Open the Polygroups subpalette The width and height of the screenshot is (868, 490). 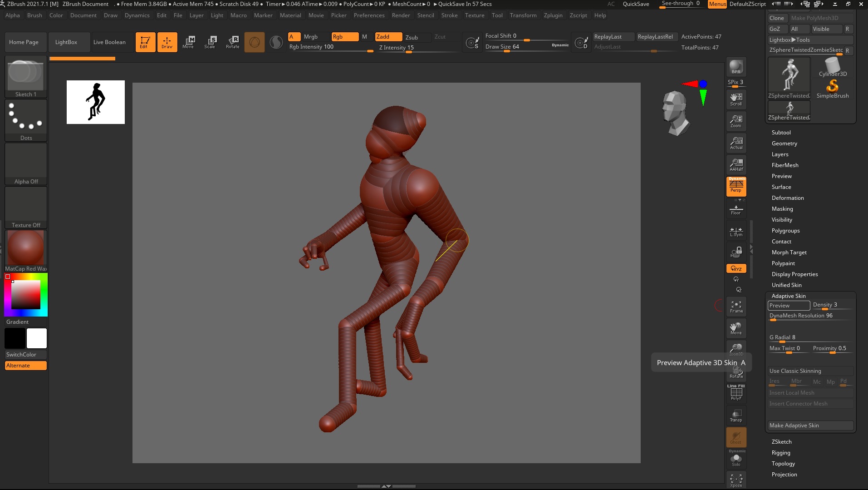click(x=785, y=231)
